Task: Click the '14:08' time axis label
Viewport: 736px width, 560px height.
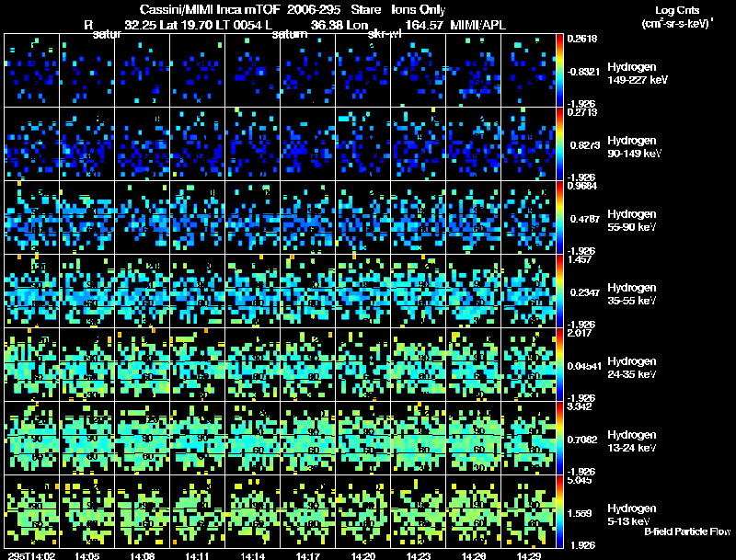Action: coord(143,555)
